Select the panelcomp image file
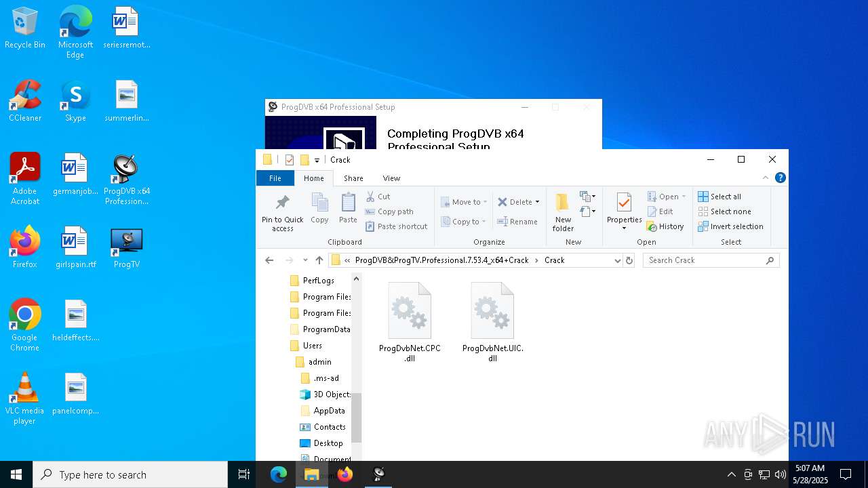Viewport: 868px width, 488px height. click(75, 394)
